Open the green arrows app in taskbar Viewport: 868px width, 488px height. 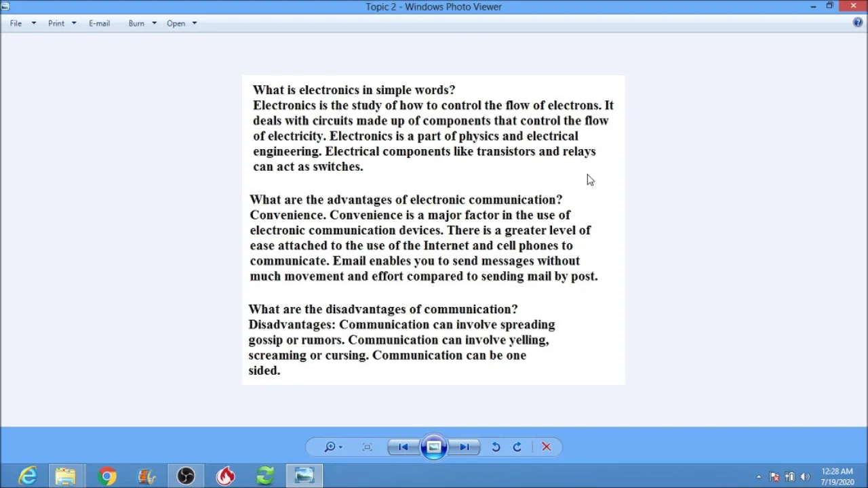[x=264, y=476]
